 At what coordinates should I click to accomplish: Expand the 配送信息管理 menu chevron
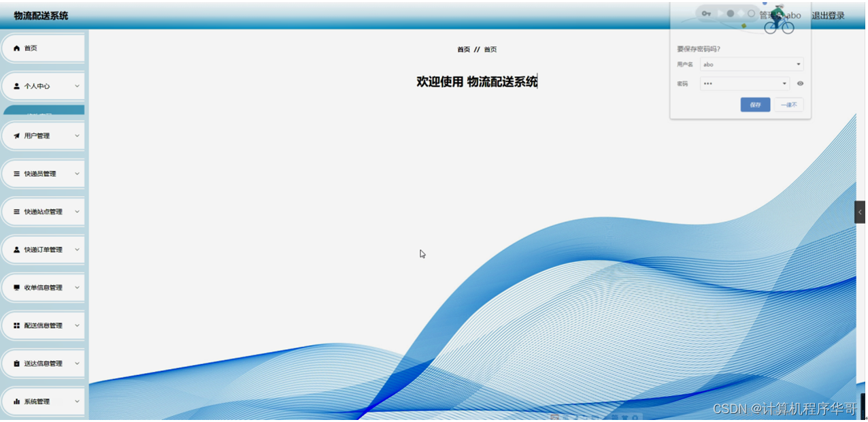[77, 325]
